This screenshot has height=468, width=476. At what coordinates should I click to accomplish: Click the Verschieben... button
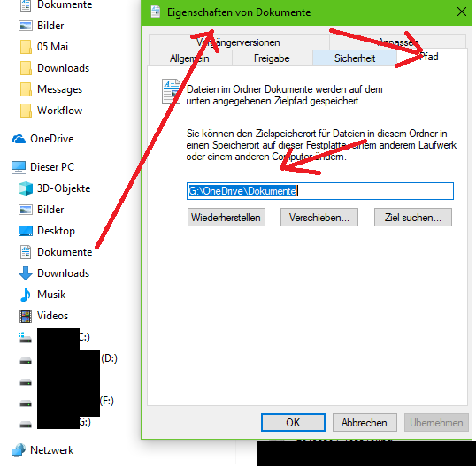(x=319, y=218)
